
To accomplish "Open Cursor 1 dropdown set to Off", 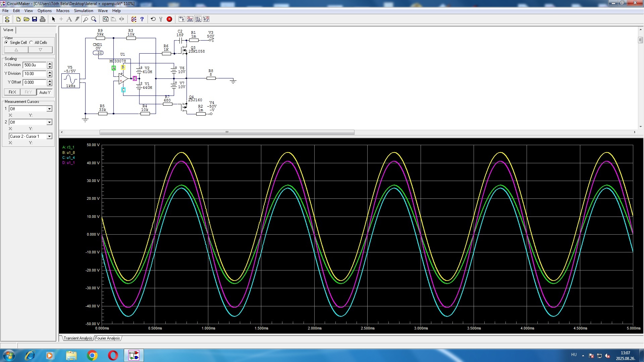I will (x=31, y=109).
